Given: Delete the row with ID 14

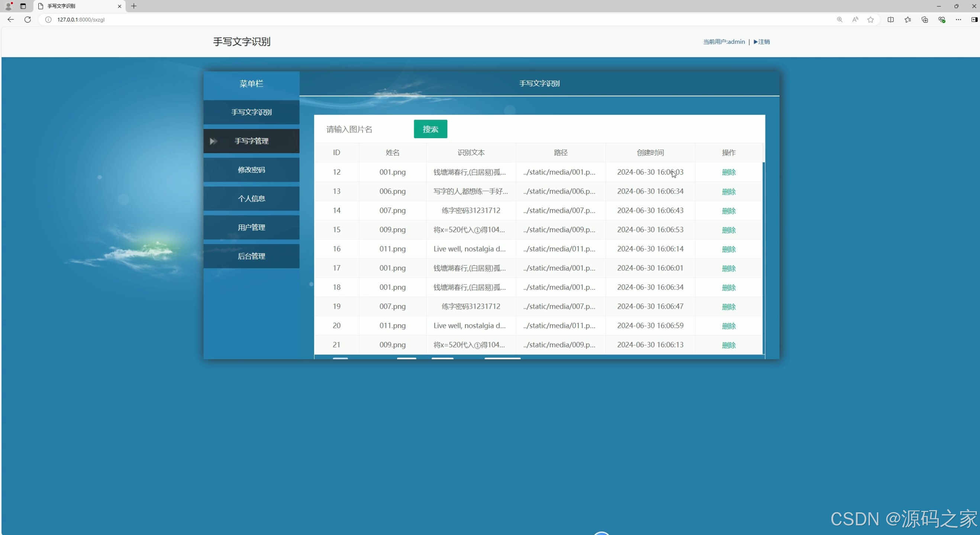Looking at the screenshot, I should pyautogui.click(x=729, y=211).
